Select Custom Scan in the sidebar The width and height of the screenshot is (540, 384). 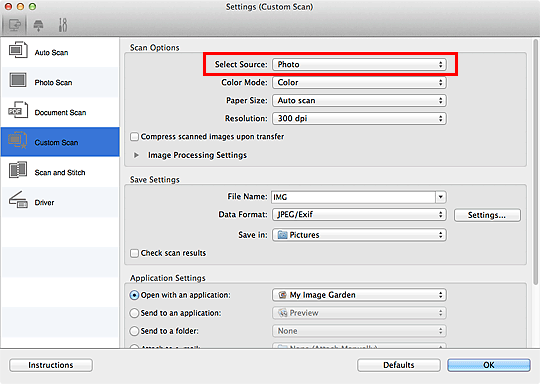pyautogui.click(x=60, y=142)
